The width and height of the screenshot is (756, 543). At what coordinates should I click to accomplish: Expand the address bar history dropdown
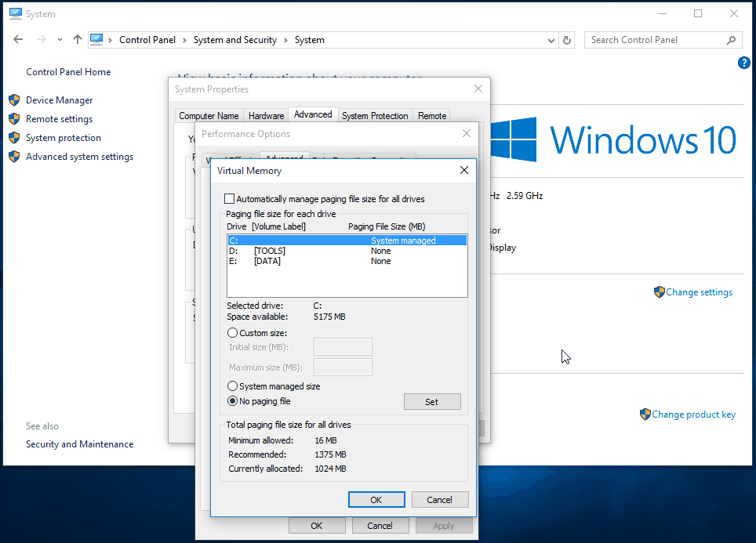click(551, 41)
